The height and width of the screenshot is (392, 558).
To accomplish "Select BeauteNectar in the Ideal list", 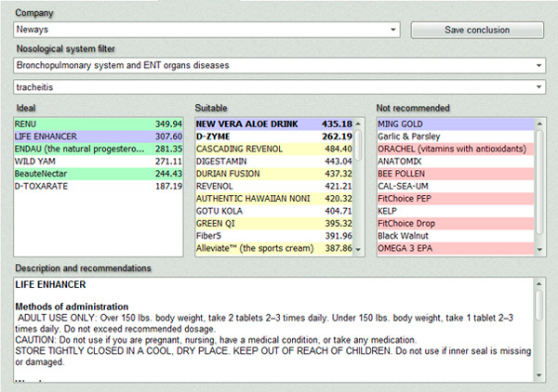I will pos(99,174).
